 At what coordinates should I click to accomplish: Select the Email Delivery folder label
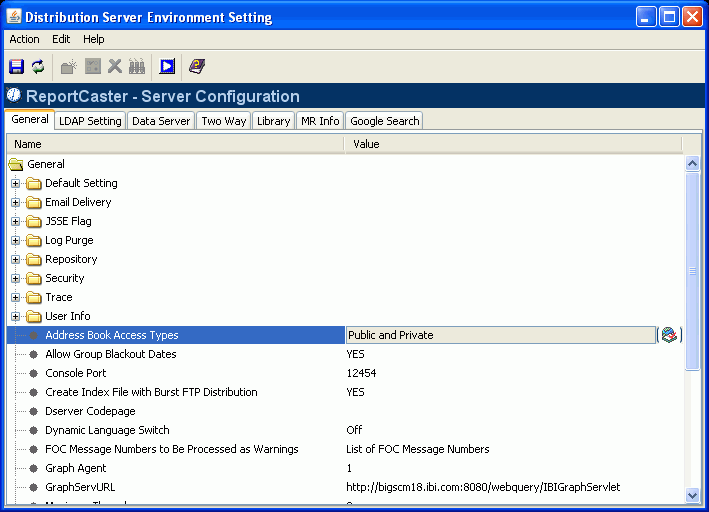click(x=78, y=202)
